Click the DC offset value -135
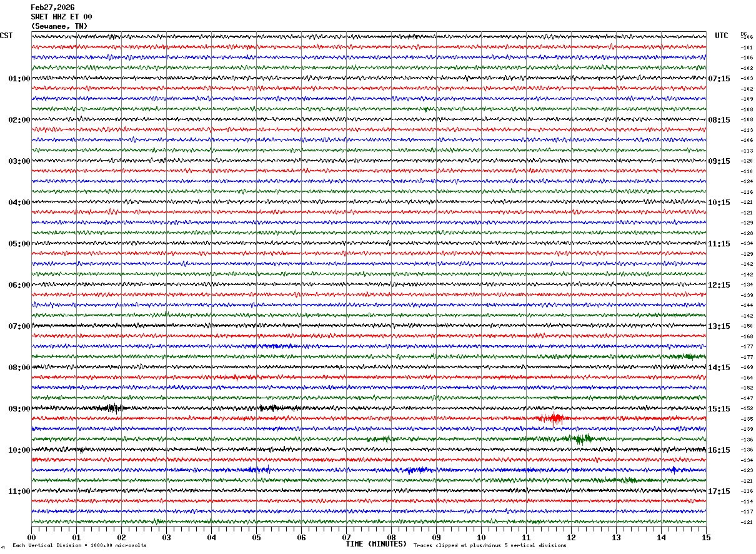Viewport: 756px width, 554px height. (747, 419)
